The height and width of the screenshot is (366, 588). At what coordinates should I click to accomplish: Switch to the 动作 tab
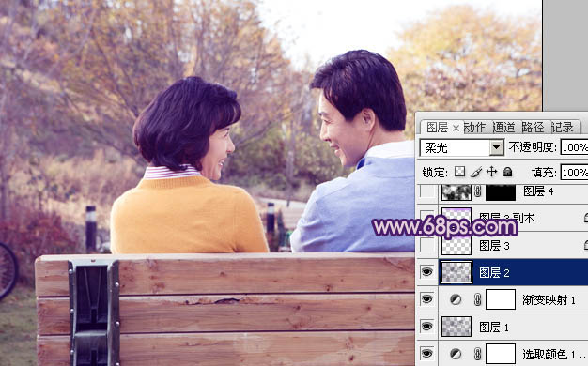tap(474, 128)
